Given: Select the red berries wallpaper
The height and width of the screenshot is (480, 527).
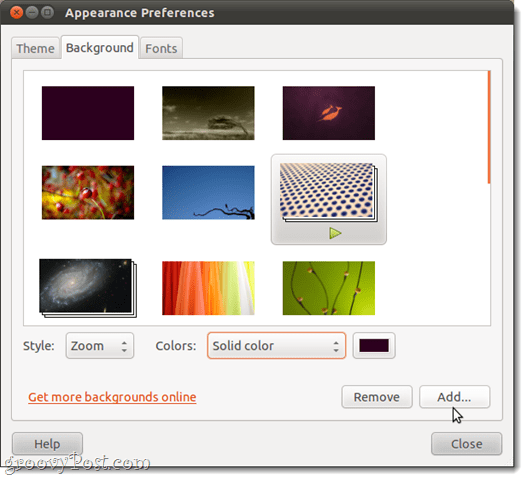Looking at the screenshot, I should click(x=88, y=193).
